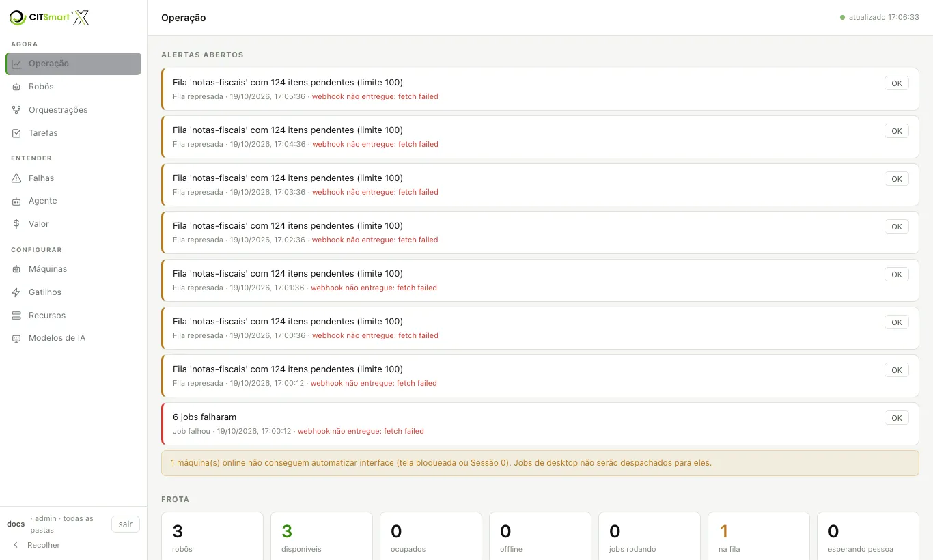This screenshot has height=560, width=933.
Task: Click the Gatilhos lightning bolt icon
Action: (x=16, y=292)
